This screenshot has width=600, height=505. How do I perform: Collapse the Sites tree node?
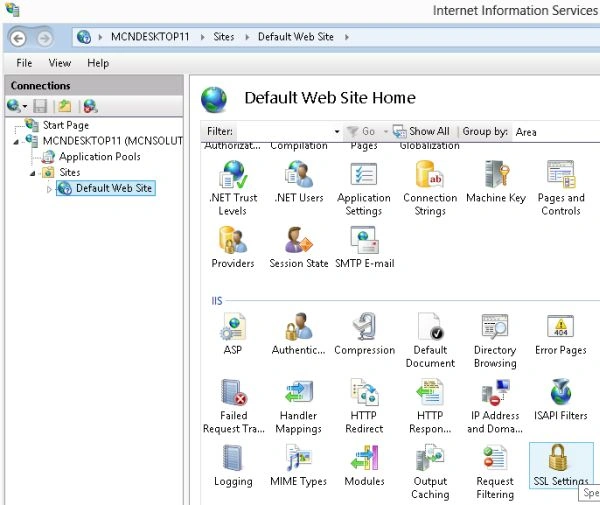click(x=33, y=173)
